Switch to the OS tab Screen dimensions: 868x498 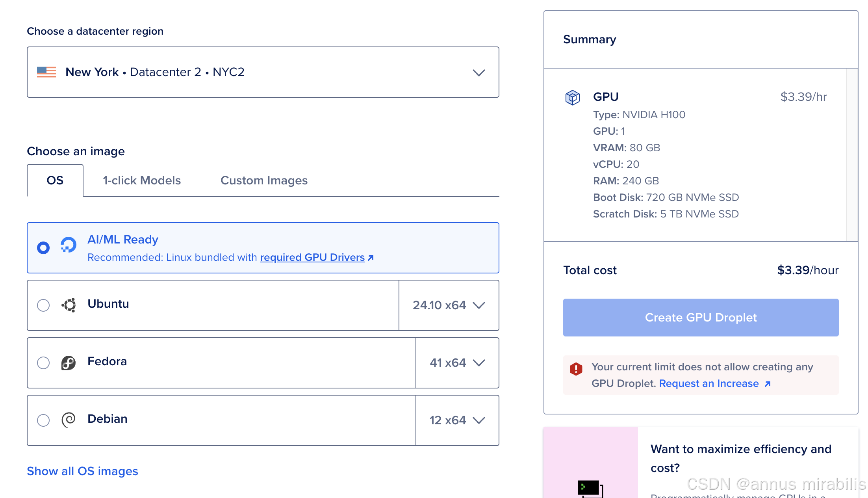(x=55, y=180)
